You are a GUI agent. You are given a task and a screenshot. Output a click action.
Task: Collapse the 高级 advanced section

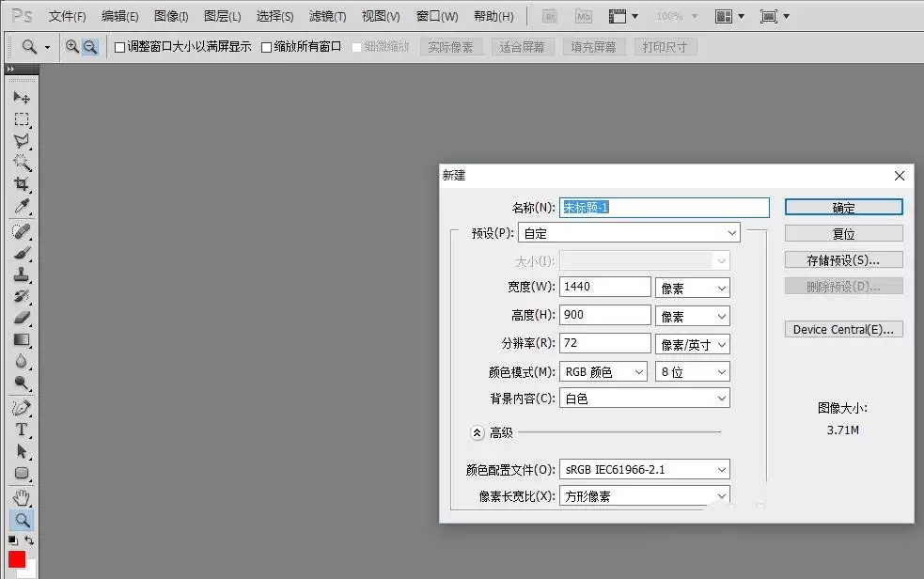(478, 432)
